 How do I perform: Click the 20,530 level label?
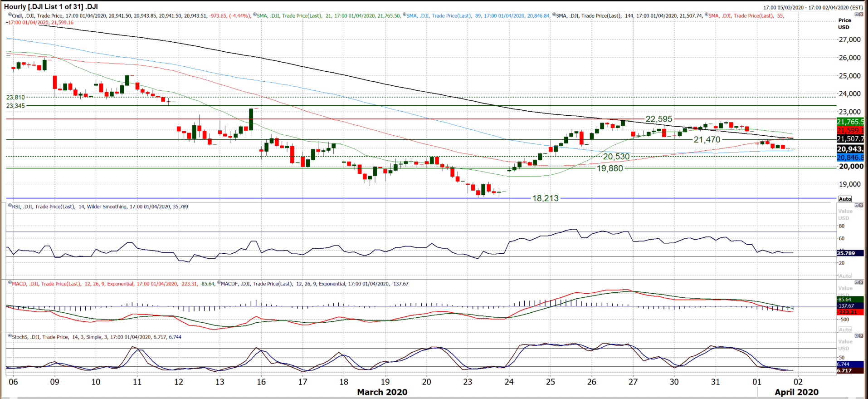616,157
